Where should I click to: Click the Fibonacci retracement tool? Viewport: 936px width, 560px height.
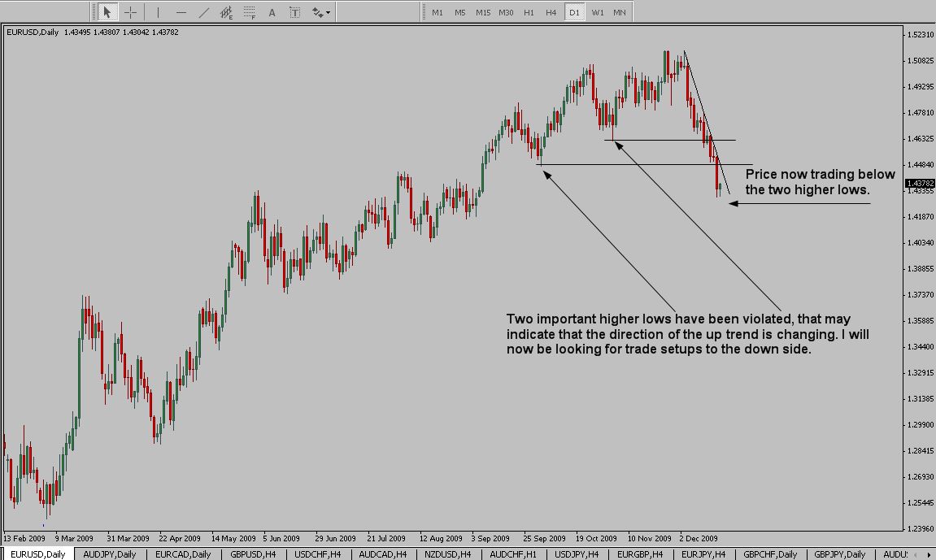(250, 12)
